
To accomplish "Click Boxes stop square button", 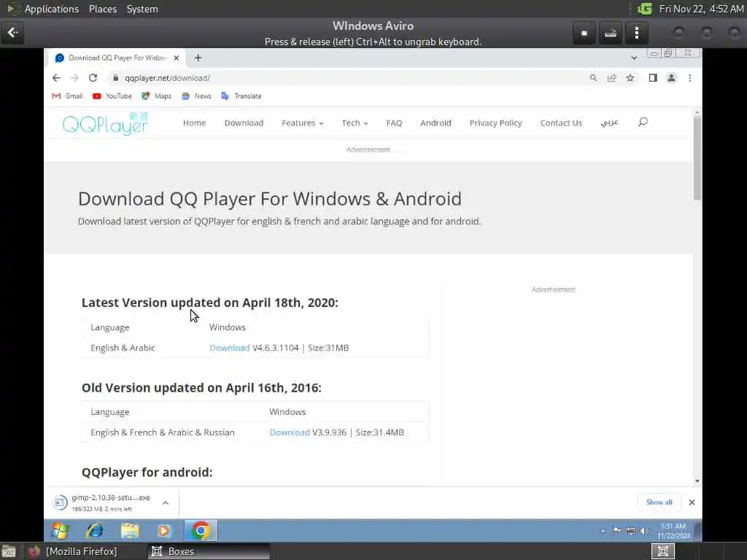I will [584, 33].
